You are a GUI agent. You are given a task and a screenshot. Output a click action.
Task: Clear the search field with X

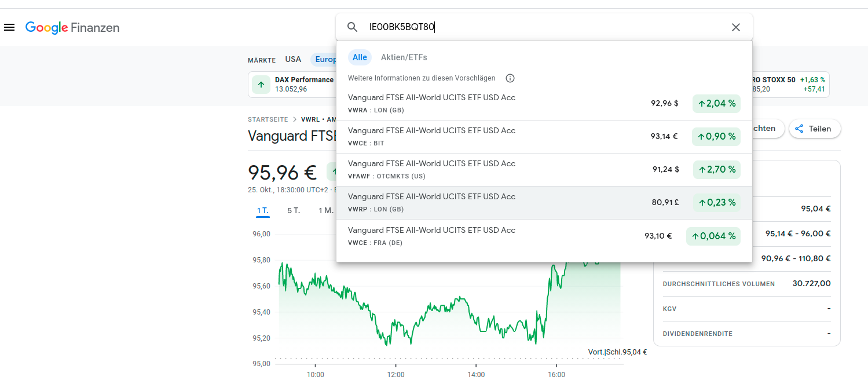coord(736,27)
